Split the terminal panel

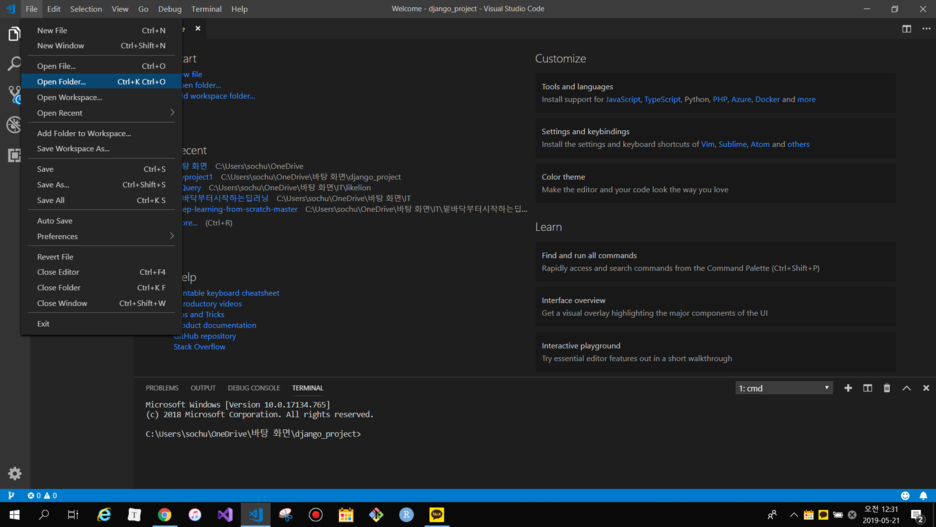[x=867, y=388]
